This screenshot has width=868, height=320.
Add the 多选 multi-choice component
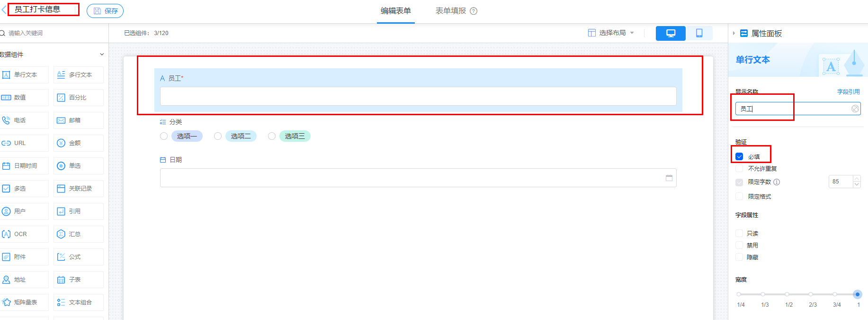tap(24, 189)
